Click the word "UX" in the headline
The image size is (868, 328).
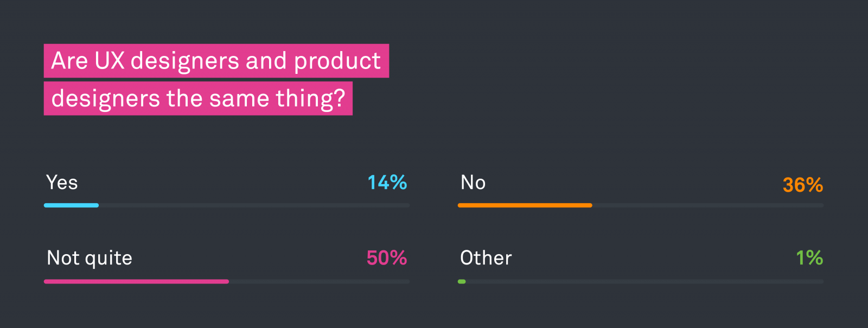pos(110,61)
